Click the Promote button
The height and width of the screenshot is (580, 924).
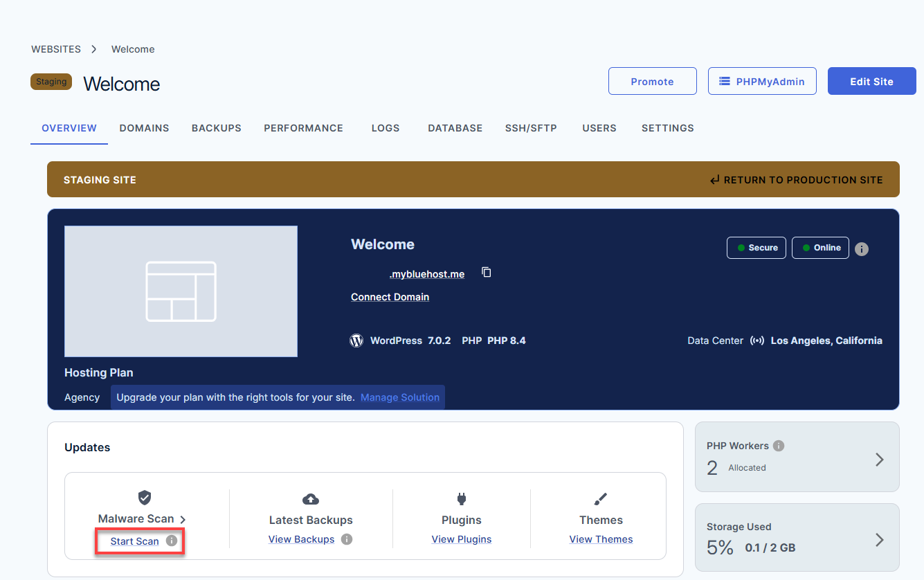[653, 81]
